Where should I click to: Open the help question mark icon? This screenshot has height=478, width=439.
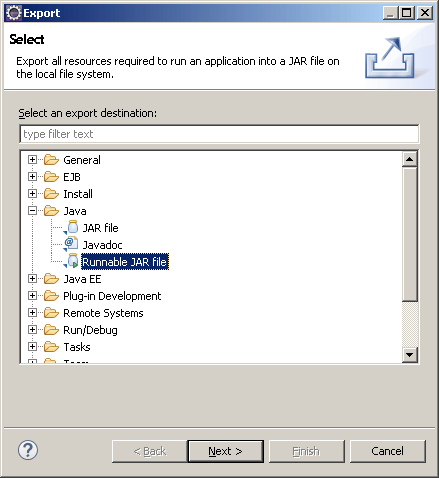tap(28, 450)
